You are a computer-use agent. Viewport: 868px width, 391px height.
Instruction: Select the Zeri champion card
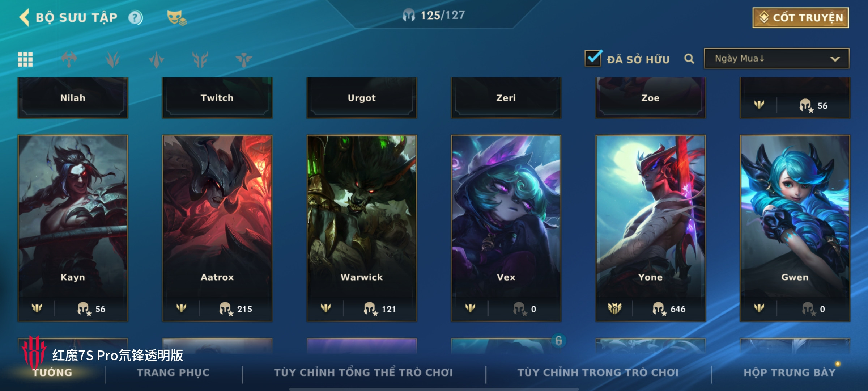(506, 98)
